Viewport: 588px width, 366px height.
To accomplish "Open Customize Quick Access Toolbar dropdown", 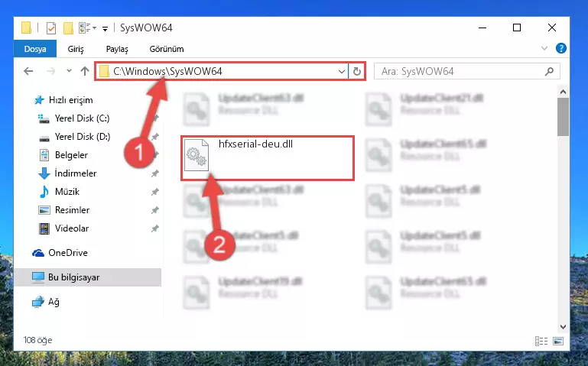I will tap(106, 28).
